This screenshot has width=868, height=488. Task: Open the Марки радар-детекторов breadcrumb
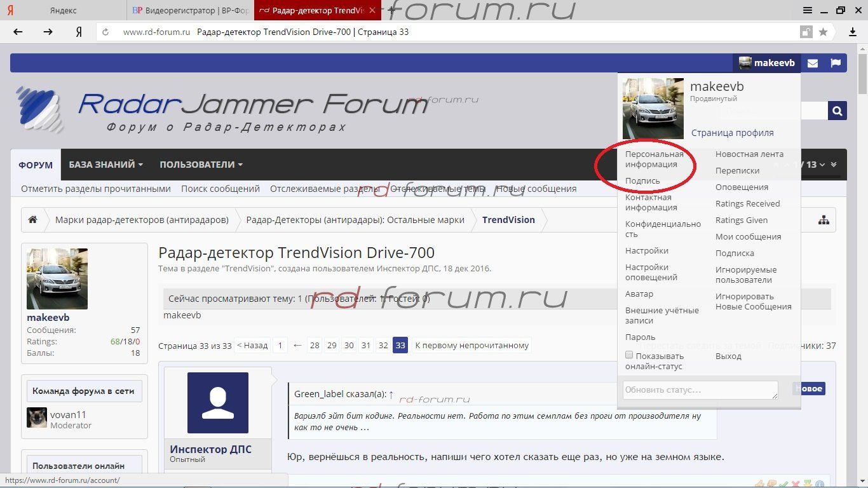[142, 220]
